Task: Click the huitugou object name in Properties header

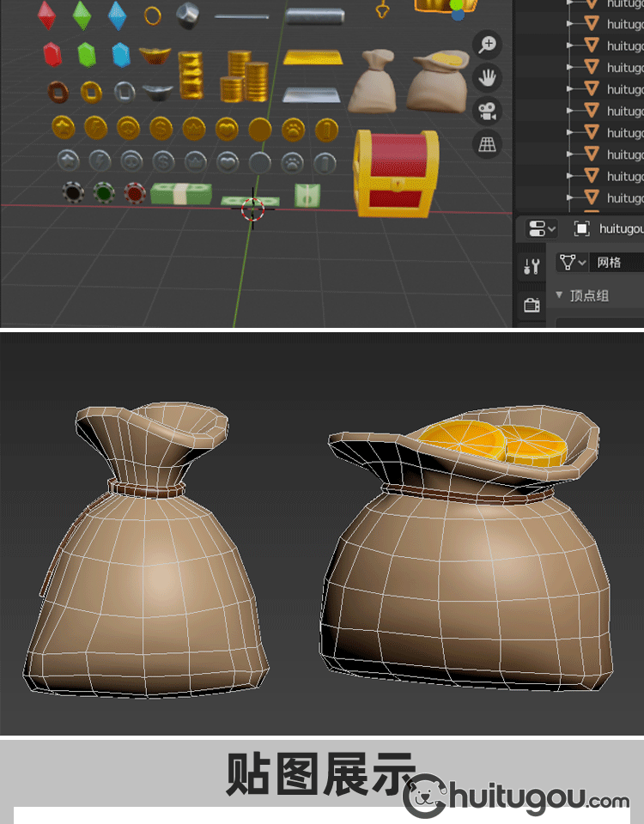Action: (x=621, y=228)
